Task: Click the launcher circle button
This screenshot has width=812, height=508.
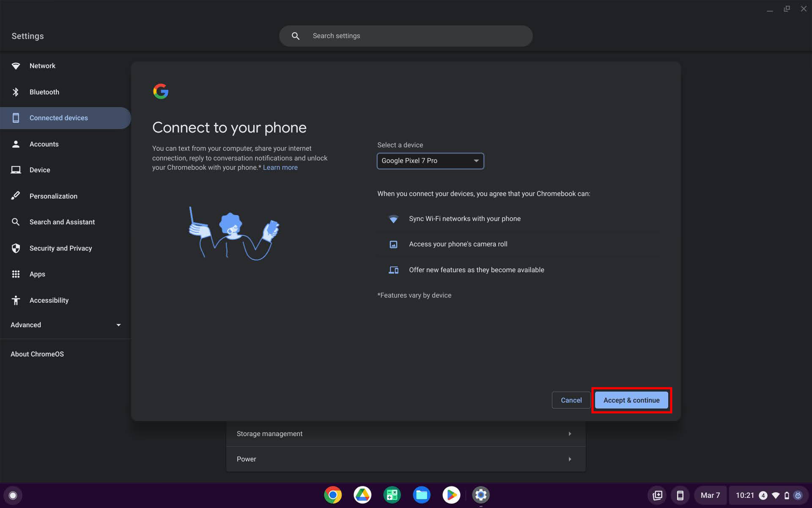Action: click(x=13, y=495)
